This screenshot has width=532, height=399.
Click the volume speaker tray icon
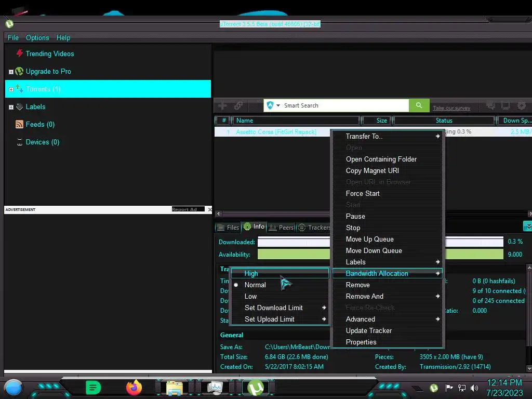coord(474,388)
